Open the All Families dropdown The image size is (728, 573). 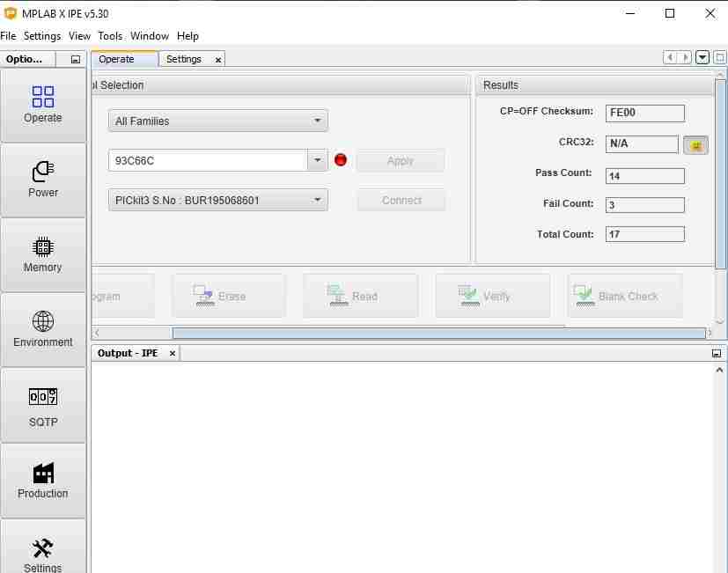tap(217, 121)
